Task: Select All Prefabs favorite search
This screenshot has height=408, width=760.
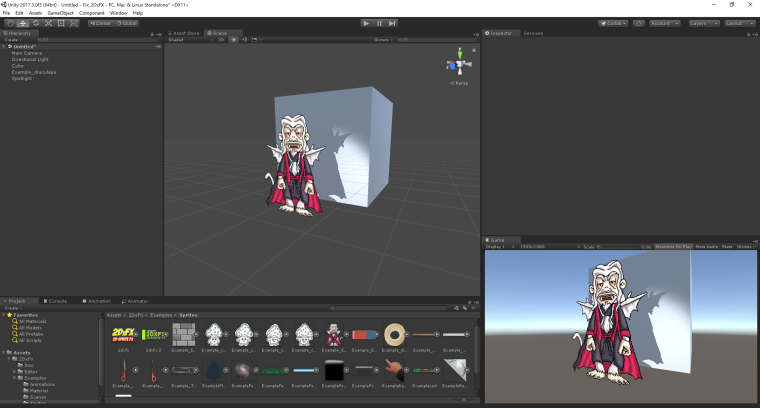Action: click(x=31, y=334)
